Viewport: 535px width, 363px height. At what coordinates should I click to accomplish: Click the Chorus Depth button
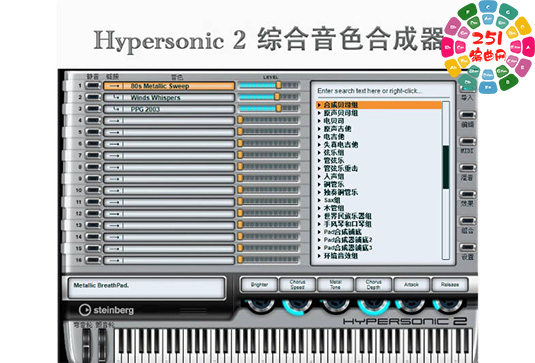[374, 285]
